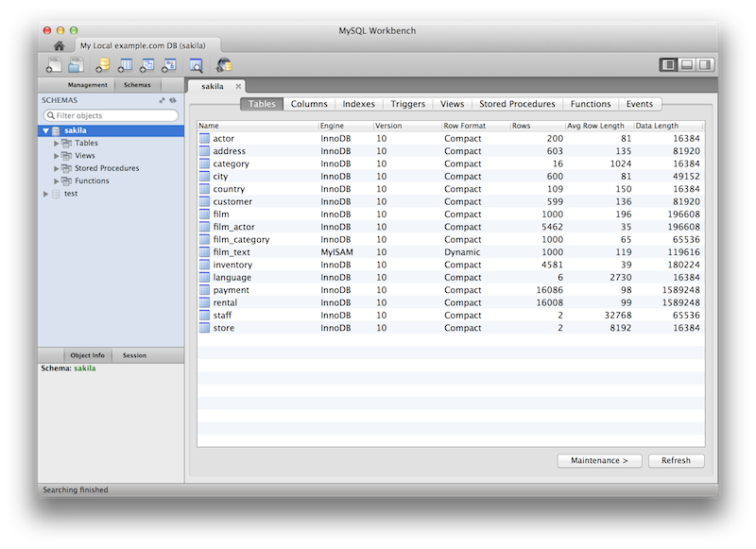Click the Home tab icon
The height and width of the screenshot is (549, 756).
coord(59,45)
